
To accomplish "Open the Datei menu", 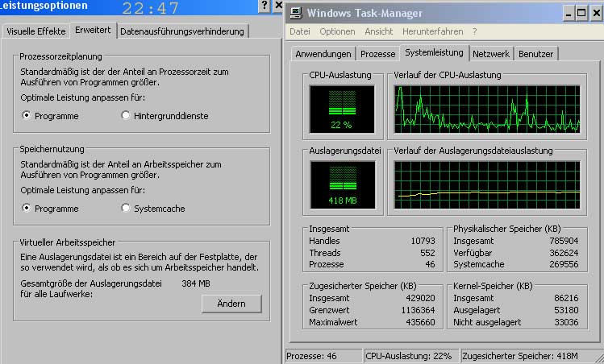I will (x=300, y=31).
